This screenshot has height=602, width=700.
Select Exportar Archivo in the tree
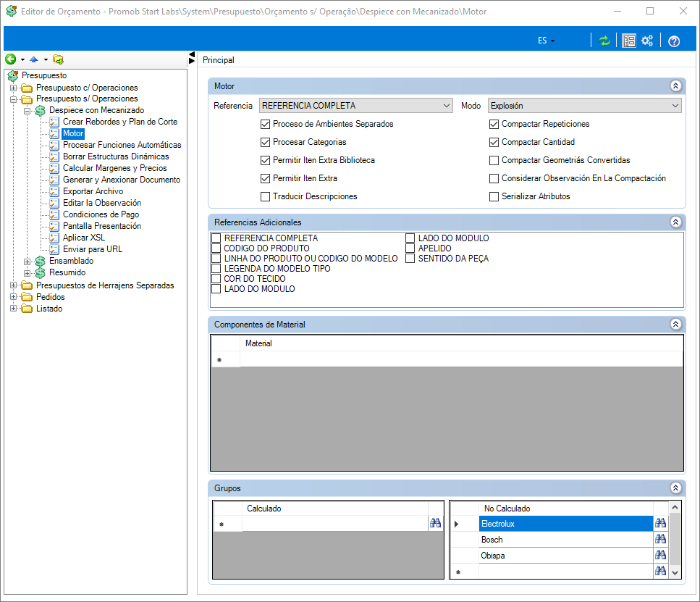click(x=93, y=191)
